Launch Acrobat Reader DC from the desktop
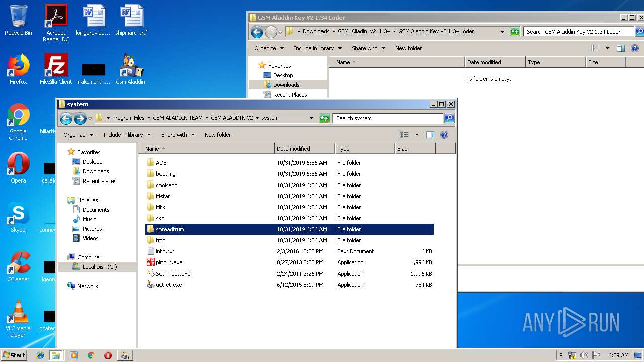The height and width of the screenshot is (362, 644). (x=56, y=23)
